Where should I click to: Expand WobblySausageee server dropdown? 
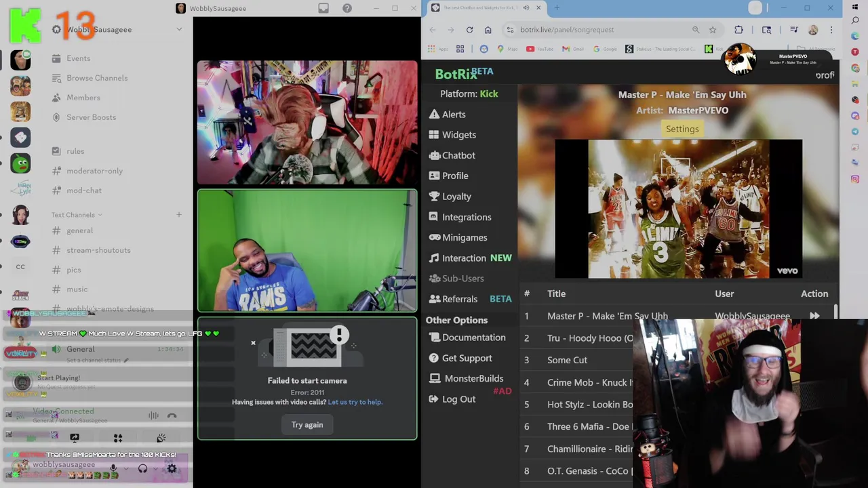(x=179, y=30)
